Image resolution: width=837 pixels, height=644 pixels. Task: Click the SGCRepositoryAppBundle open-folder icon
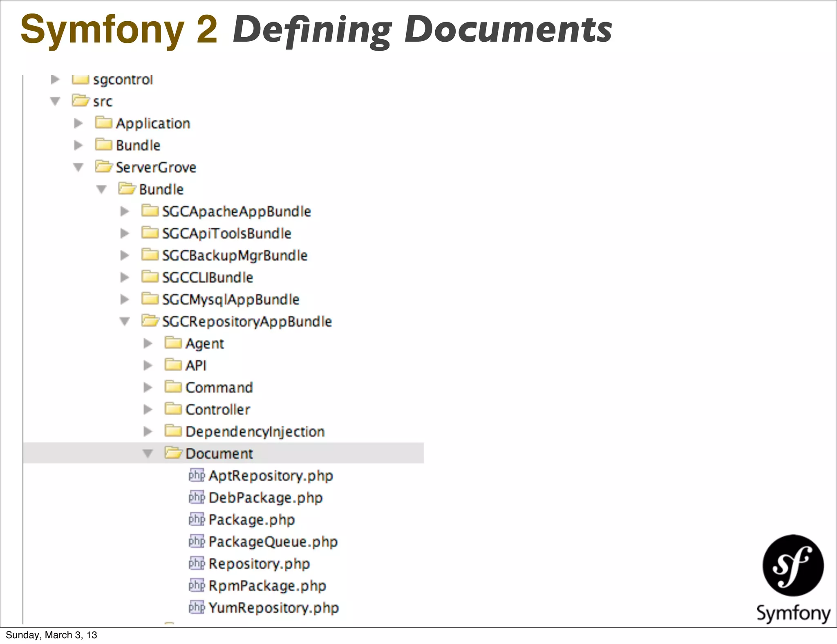tap(150, 320)
